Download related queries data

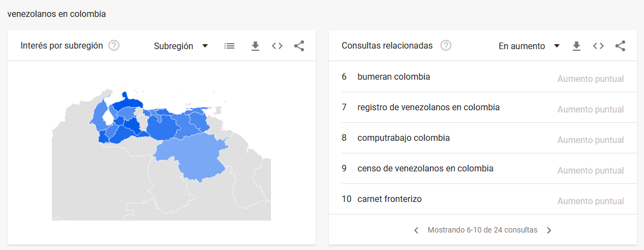[577, 46]
